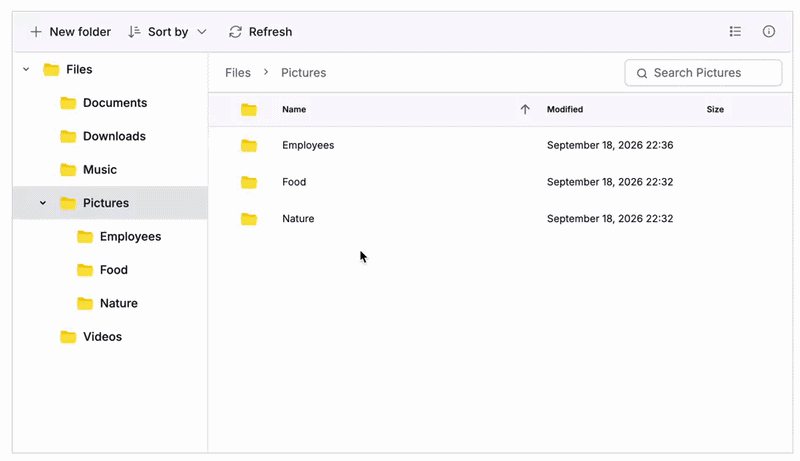Click the Documents folder icon in the sidebar
Viewport: 800px width, 461px height.
(68, 103)
